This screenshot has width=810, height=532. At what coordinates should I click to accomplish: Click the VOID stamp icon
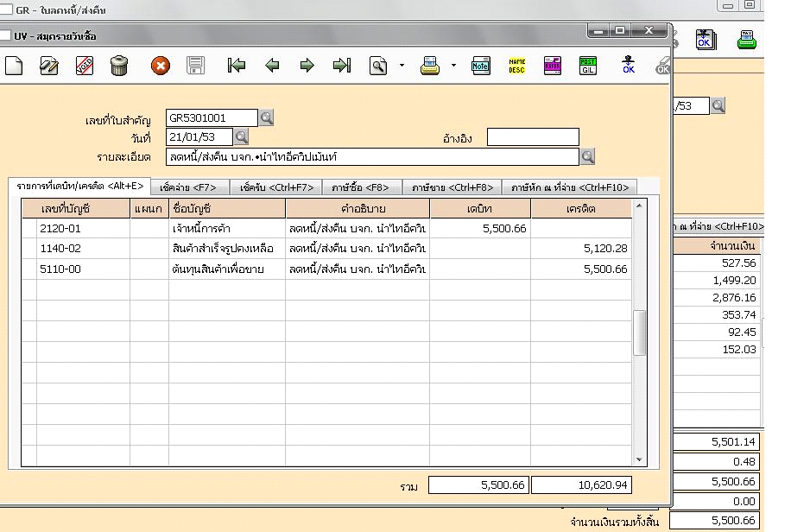[85, 66]
